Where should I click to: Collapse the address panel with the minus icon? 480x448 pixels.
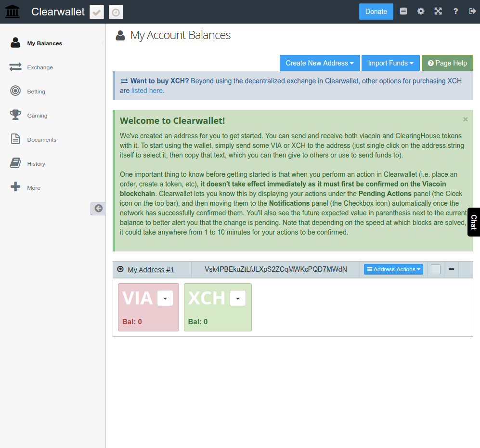coord(451,269)
